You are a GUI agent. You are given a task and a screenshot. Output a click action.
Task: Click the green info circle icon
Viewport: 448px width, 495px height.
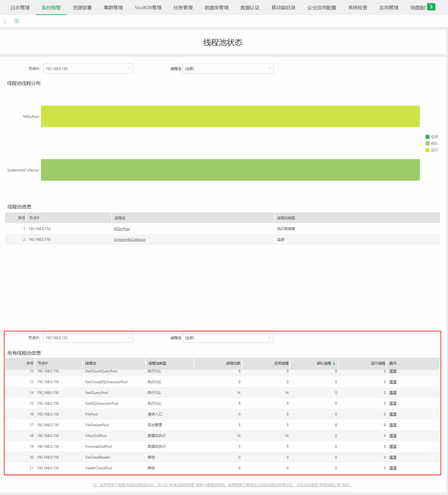[17, 21]
